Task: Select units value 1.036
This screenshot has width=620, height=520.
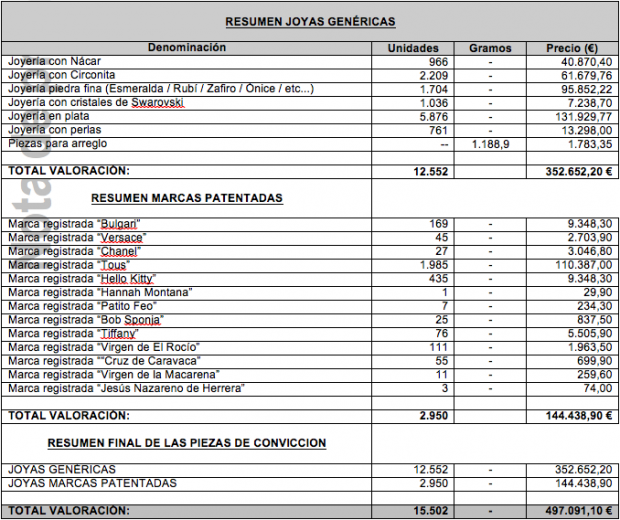Action: click(434, 103)
